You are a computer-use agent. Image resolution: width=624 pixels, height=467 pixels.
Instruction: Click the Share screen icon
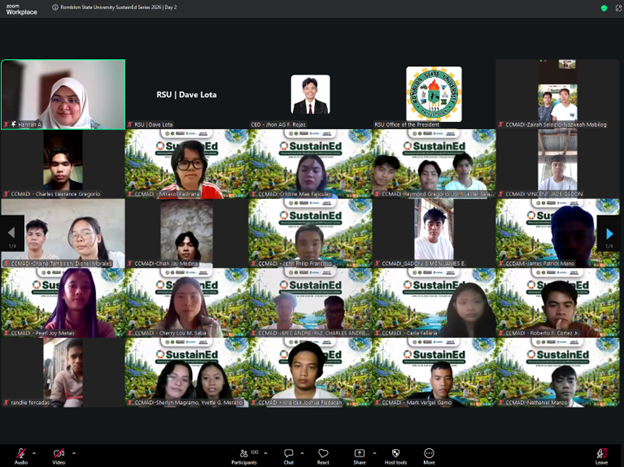coord(358,453)
